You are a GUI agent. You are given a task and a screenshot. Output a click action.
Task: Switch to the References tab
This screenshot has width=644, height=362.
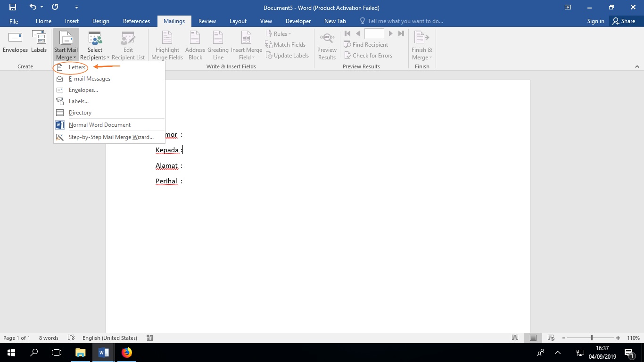point(136,21)
